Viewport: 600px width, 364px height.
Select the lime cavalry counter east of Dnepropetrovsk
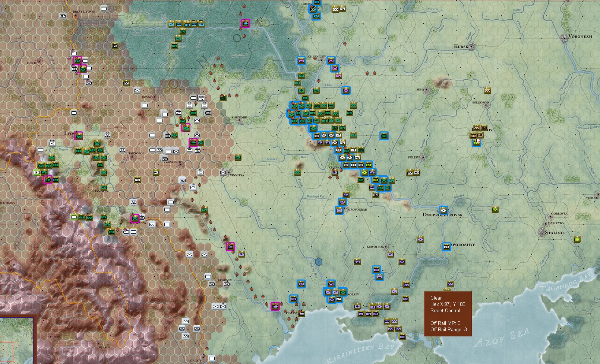495,210
